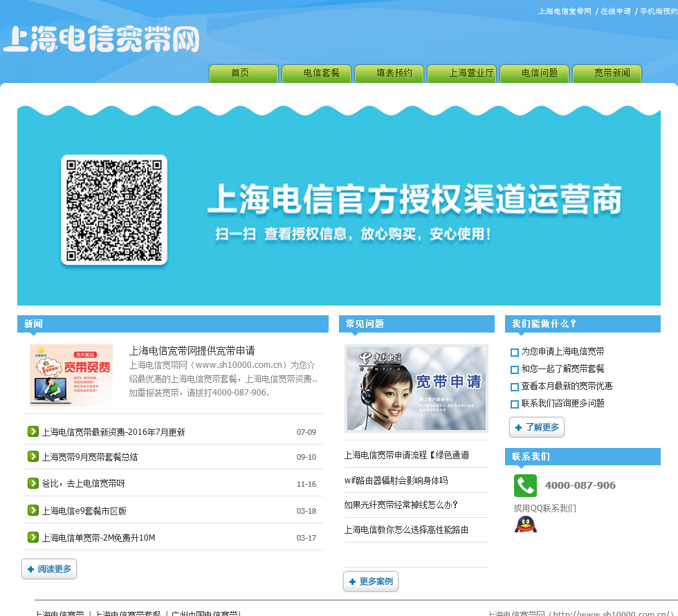This screenshot has height=616, width=678.
Task: Open FAQ 上海电信宽带申请流程【绿色通道
Action: pyautogui.click(x=407, y=455)
